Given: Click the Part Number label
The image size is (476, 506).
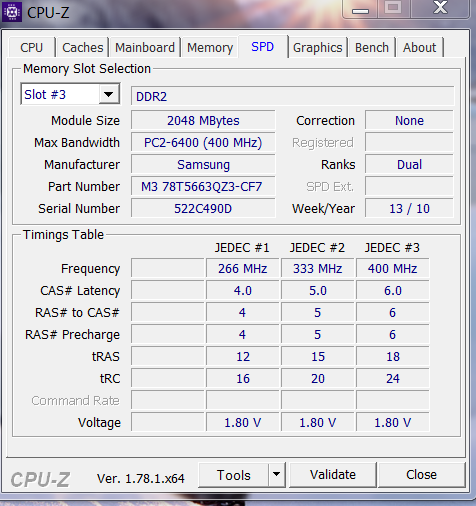Looking at the screenshot, I should click(84, 187).
